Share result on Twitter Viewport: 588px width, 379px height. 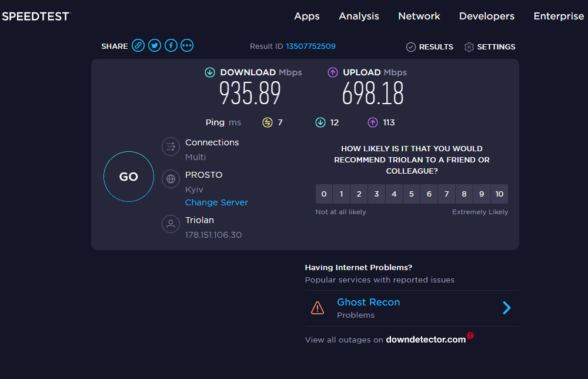[x=155, y=46]
